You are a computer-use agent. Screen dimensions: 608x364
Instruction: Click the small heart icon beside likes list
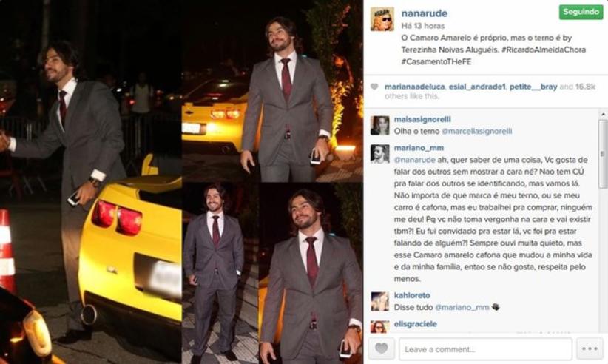tap(374, 87)
